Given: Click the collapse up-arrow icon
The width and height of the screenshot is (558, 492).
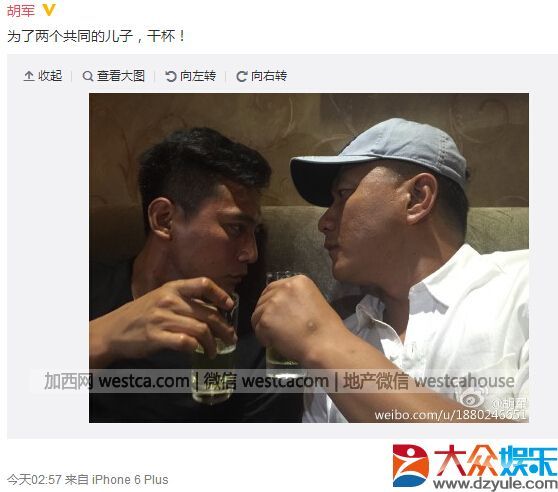Looking at the screenshot, I should (x=29, y=76).
